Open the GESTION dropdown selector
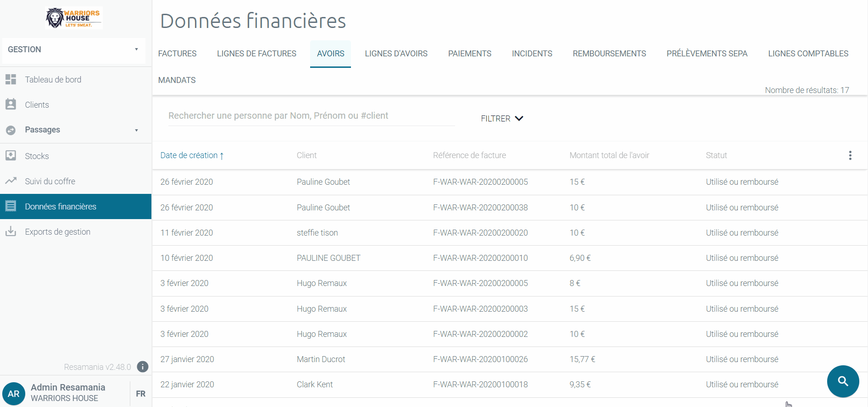The image size is (868, 407). [73, 49]
